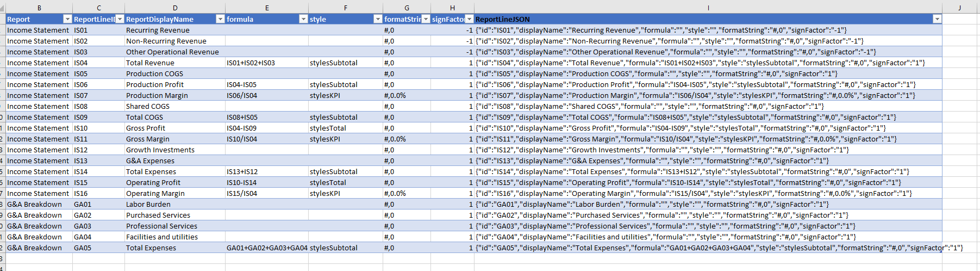Select the Production COGS cell
This screenshot has height=271, width=980.
[175, 73]
